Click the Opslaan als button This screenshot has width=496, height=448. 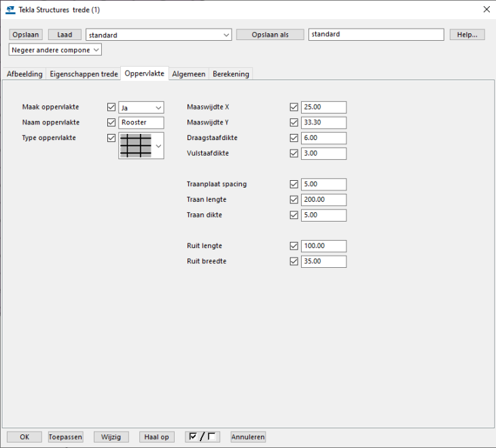[x=270, y=35]
